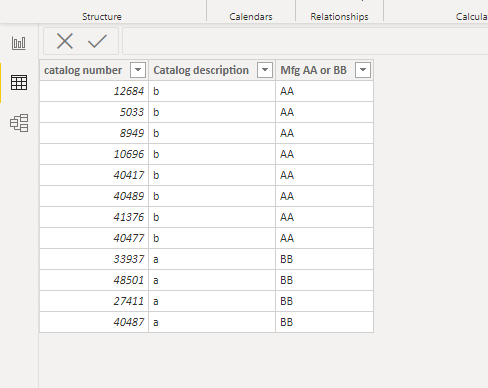Select cell with catalog number 40477
The width and height of the screenshot is (488, 388).
[94, 238]
